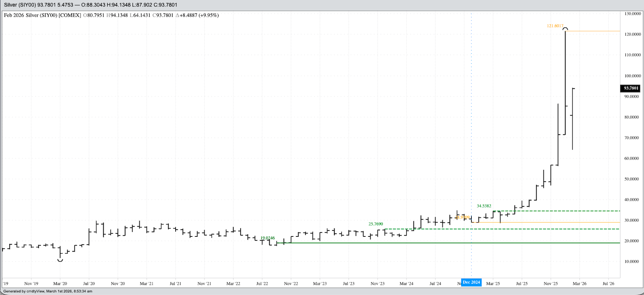Click the green 19.0246 support label
This screenshot has width=644, height=295.
pos(267,238)
